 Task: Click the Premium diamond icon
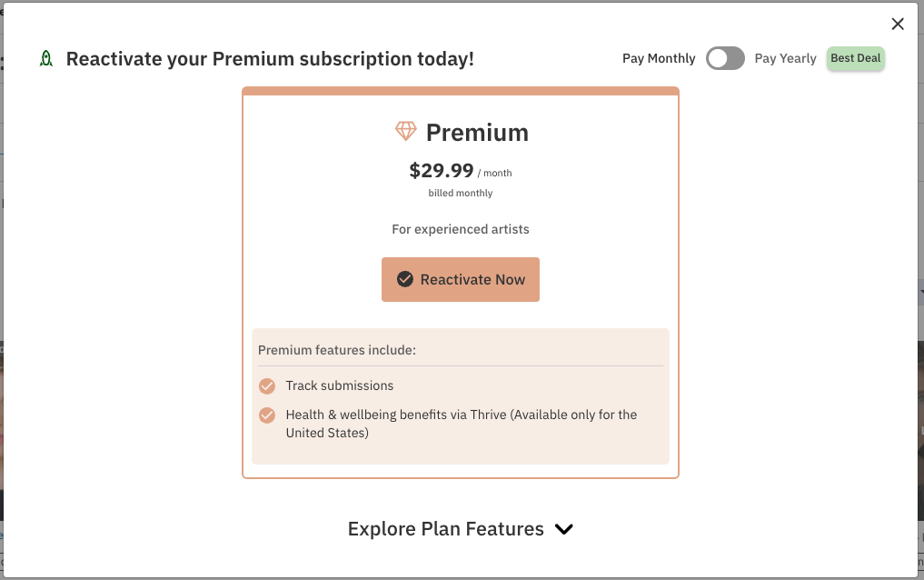tap(405, 131)
